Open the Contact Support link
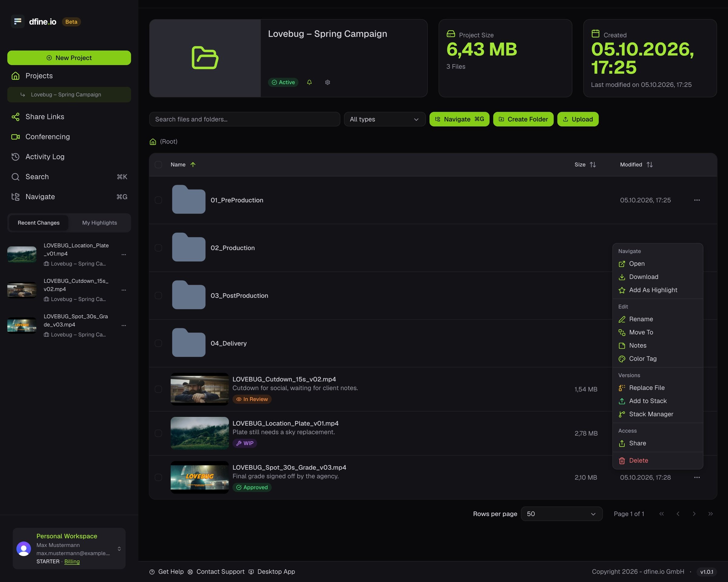Screen dimensions: 728x582 point(216,571)
